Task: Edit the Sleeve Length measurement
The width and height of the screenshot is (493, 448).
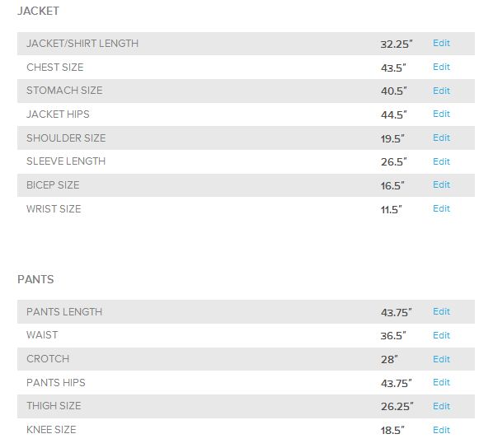Action: tap(441, 161)
